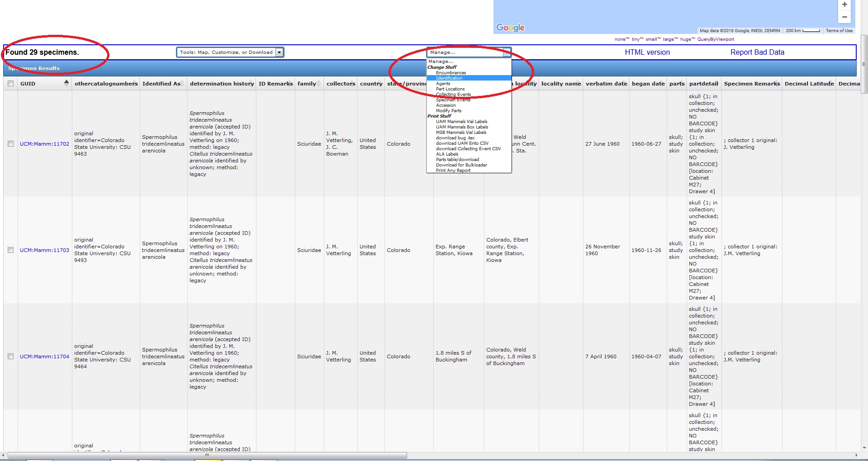Zoom in on the Google map
This screenshot has width=868, height=461.
point(844,5)
